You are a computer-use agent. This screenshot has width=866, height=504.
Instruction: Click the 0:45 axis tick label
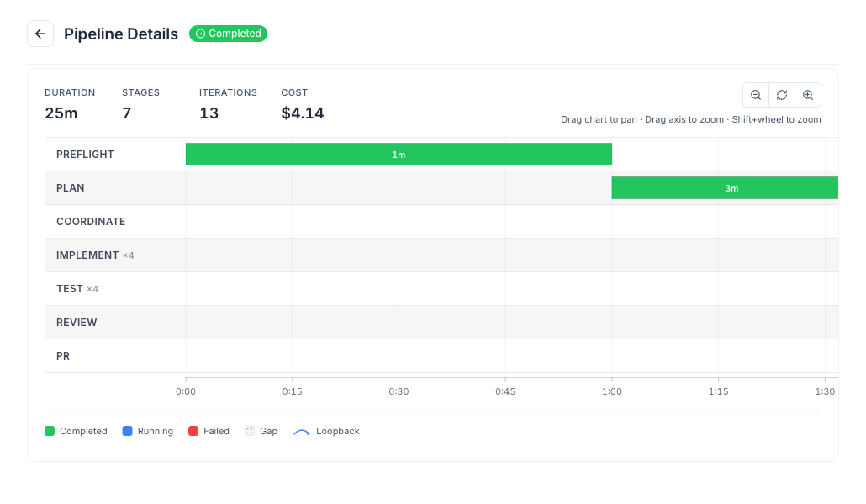point(505,391)
